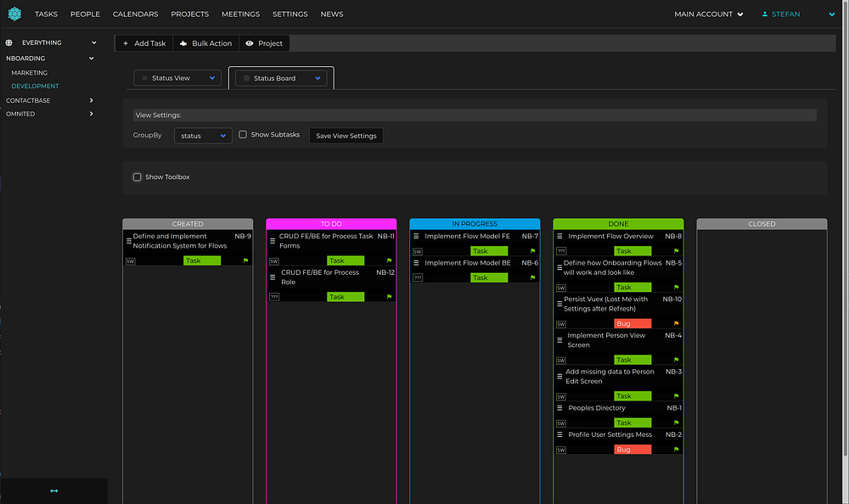Click the red Bug label on NB-2
This screenshot has width=849, height=504.
pyautogui.click(x=633, y=450)
